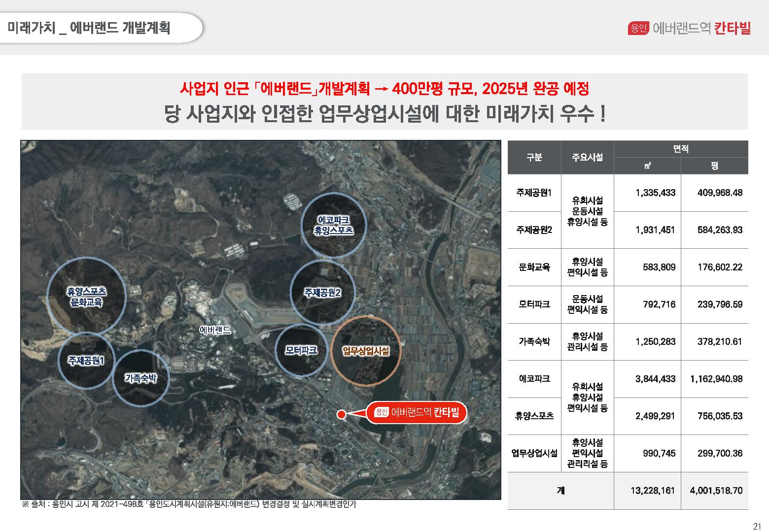Click the value 990,745 in the table
Image resolution: width=769 pixels, height=532 pixels.
tap(659, 453)
